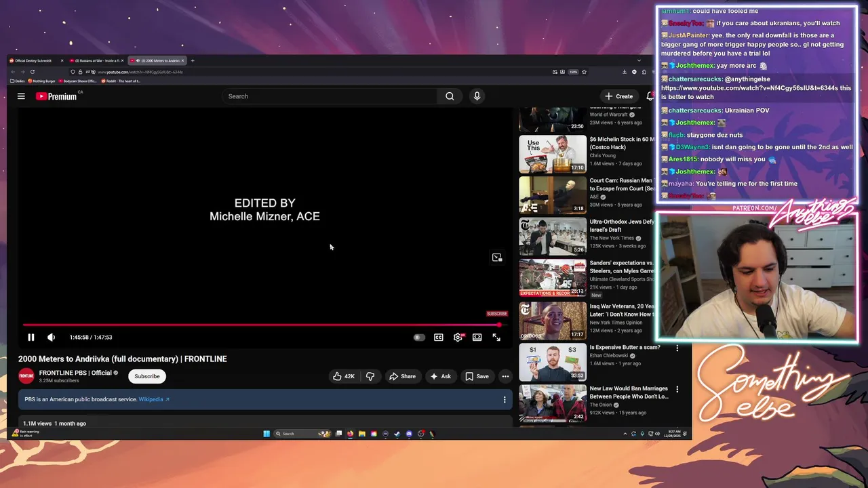Open The Onion New Law video thumbnail
The image size is (868, 488).
click(553, 403)
